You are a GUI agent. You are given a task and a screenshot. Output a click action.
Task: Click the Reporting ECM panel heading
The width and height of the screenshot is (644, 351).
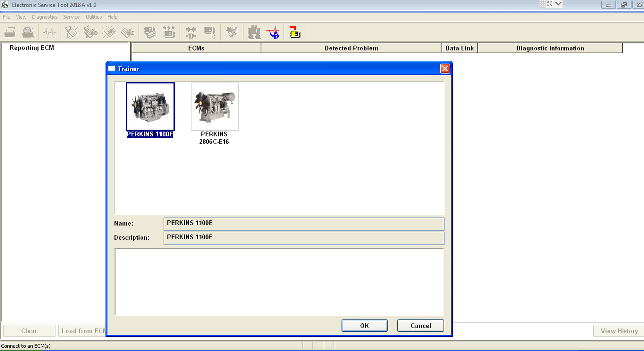coord(32,48)
